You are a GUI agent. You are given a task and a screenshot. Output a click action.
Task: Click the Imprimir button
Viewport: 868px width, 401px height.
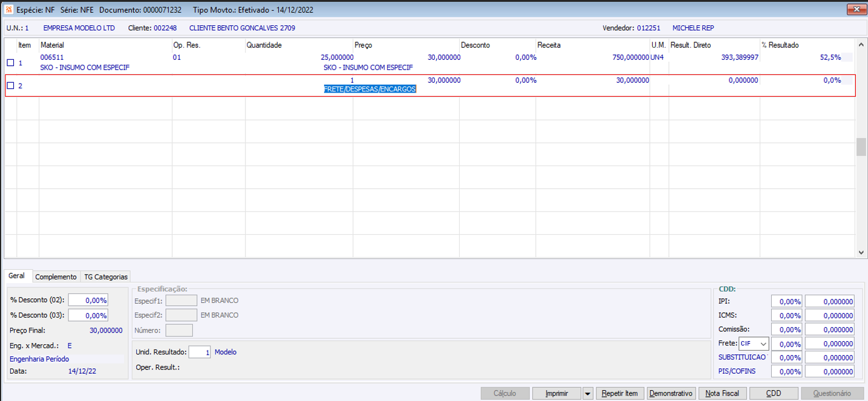[x=556, y=394]
